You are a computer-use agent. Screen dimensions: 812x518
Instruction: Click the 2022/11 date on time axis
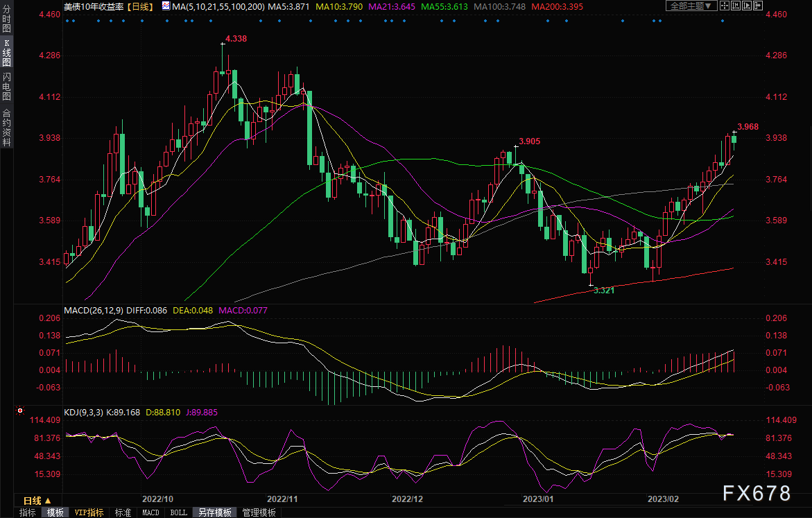coord(282,499)
